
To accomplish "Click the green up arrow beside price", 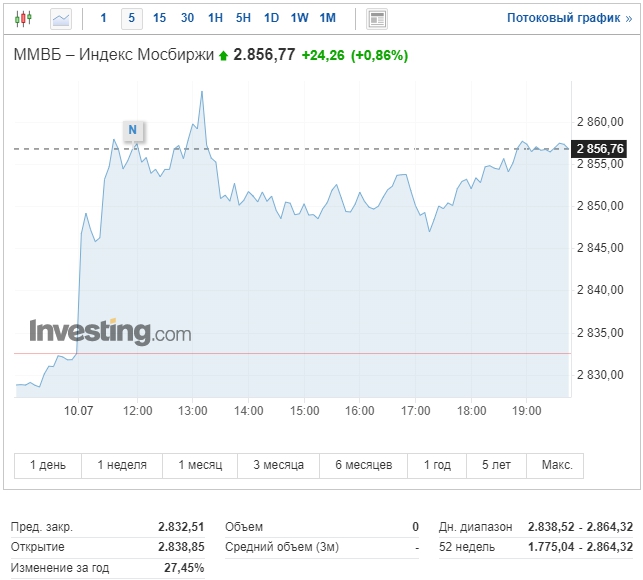I will point(223,56).
